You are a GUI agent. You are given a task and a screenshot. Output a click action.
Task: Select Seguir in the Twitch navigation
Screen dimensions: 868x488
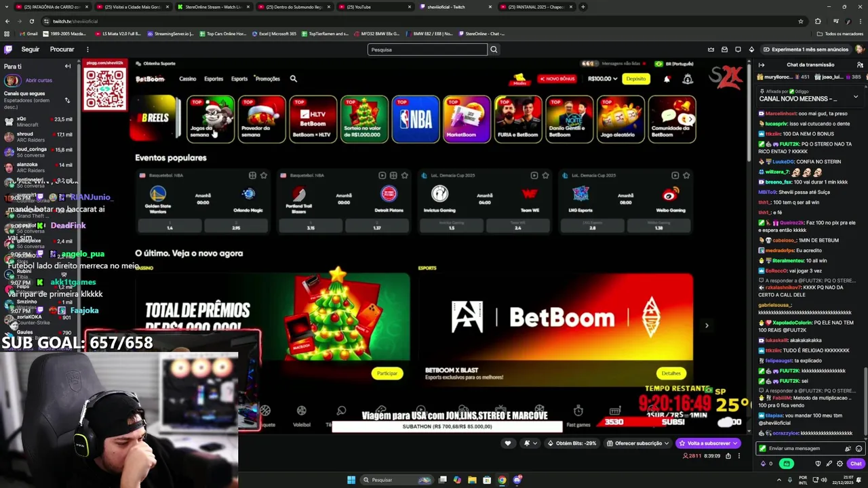click(30, 49)
